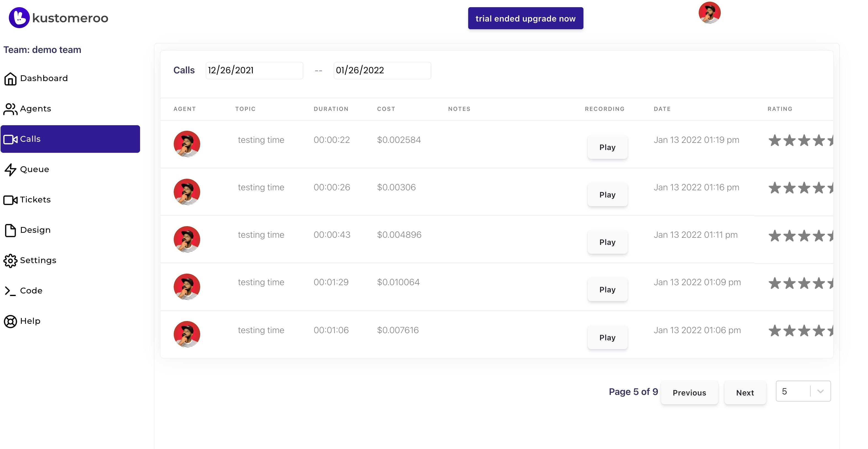Image resolution: width=868 pixels, height=449 pixels.
Task: Click the Queue lightning bolt icon
Action: click(10, 170)
